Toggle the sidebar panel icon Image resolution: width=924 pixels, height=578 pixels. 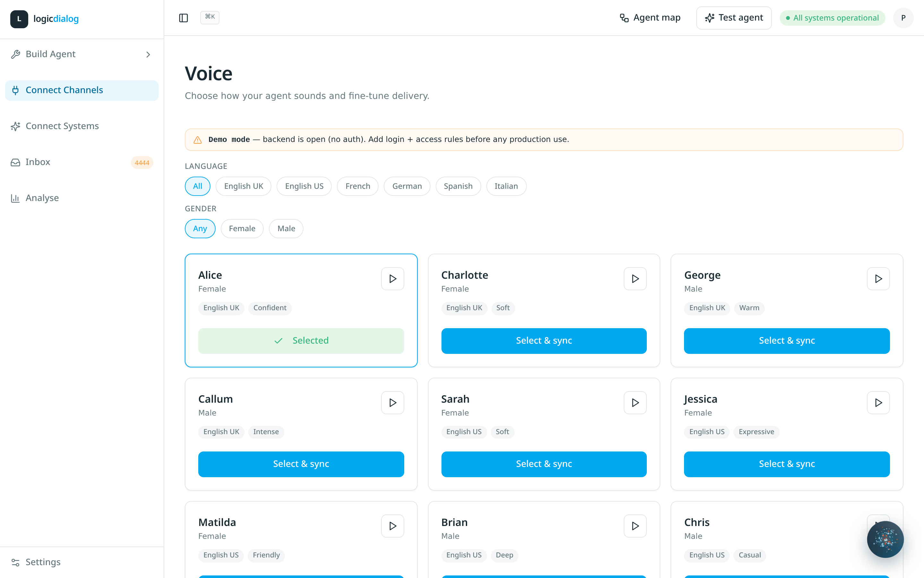[183, 18]
